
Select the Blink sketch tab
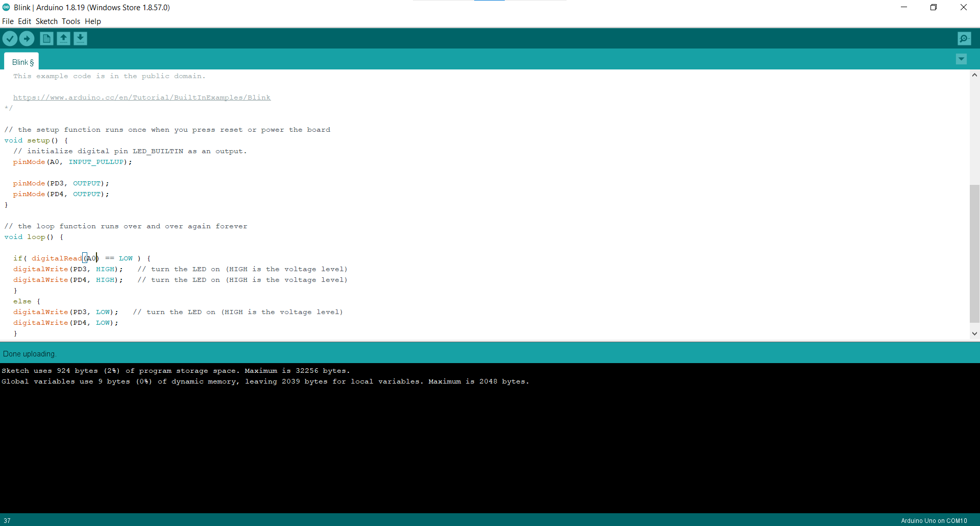tap(22, 62)
